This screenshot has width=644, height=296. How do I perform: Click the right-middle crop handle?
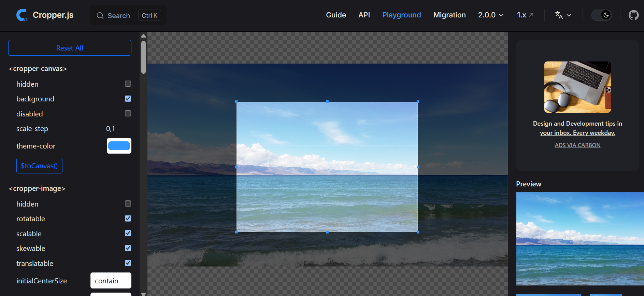pyautogui.click(x=418, y=167)
